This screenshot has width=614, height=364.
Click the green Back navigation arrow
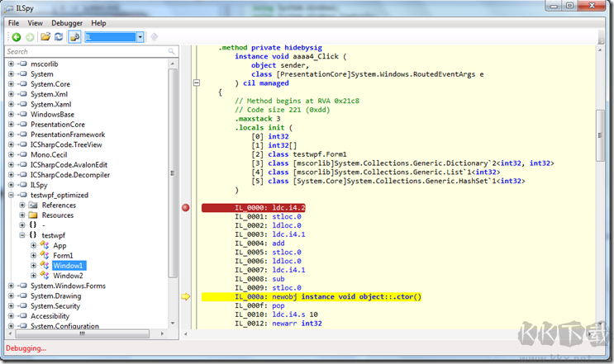(x=16, y=37)
